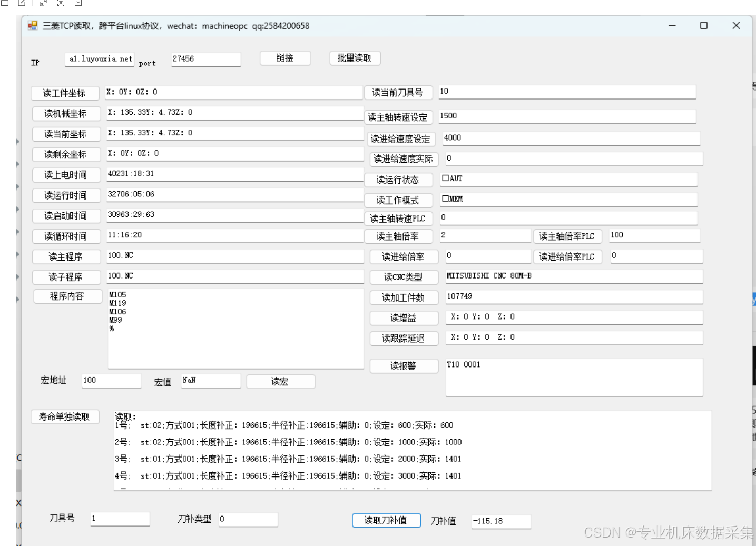Image resolution: width=756 pixels, height=546 pixels.
Task: Focus the IP address field a1.luyouxia.net
Action: pyautogui.click(x=100, y=59)
